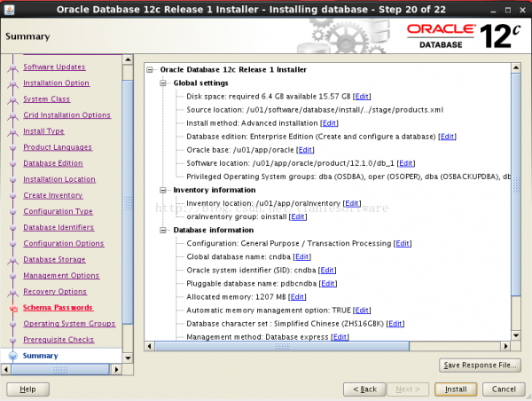Click the Install button
This screenshot has width=532, height=401.
tap(456, 389)
